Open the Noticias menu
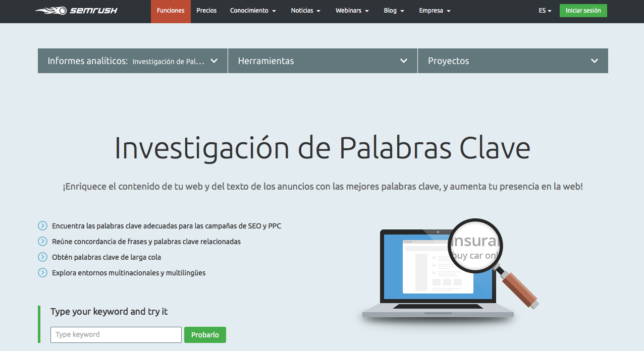 point(305,10)
